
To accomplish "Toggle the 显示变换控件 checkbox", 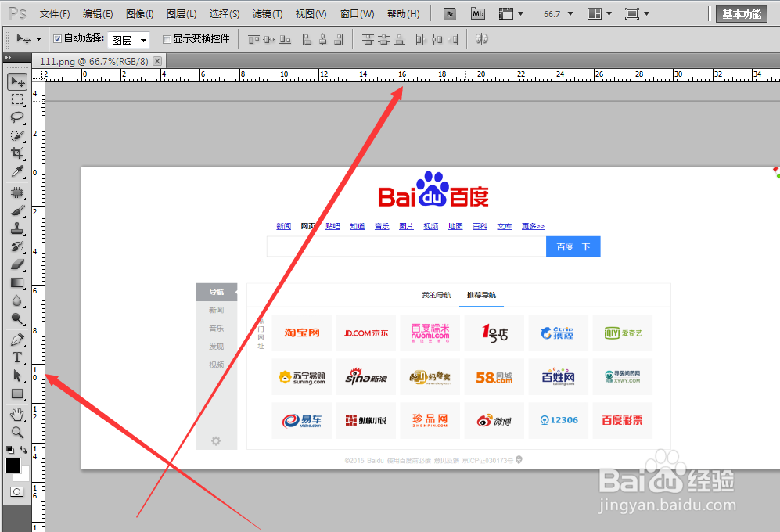I will click(167, 39).
